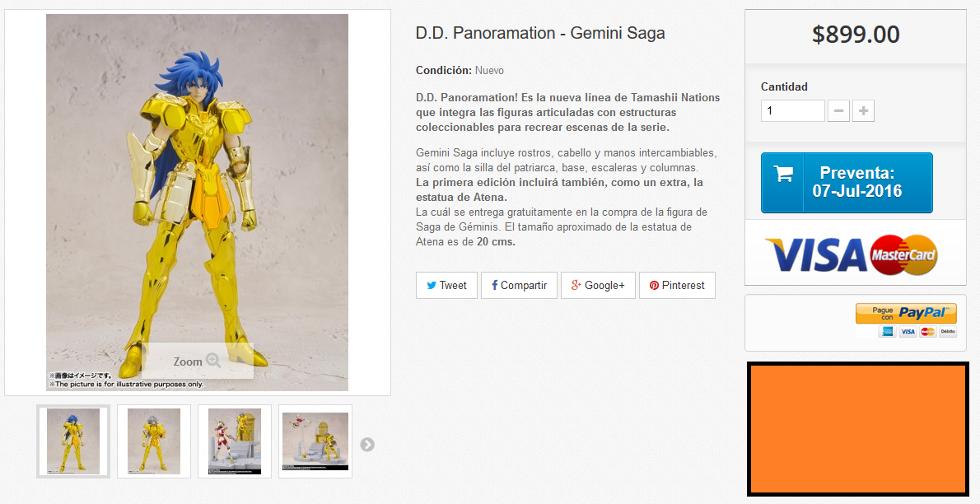Increase quantity with the plus button
980x504 pixels.
(863, 110)
